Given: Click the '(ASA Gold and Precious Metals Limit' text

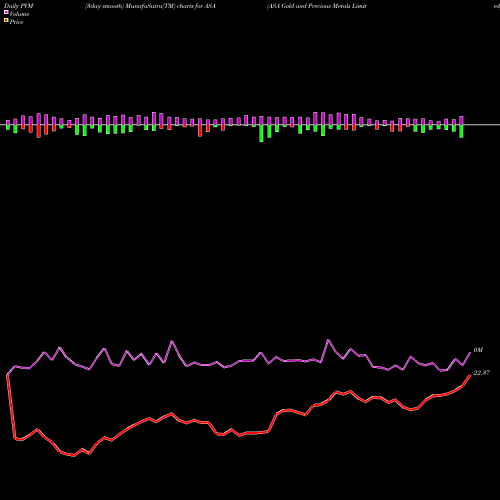Looking at the screenshot, I should [317, 6].
